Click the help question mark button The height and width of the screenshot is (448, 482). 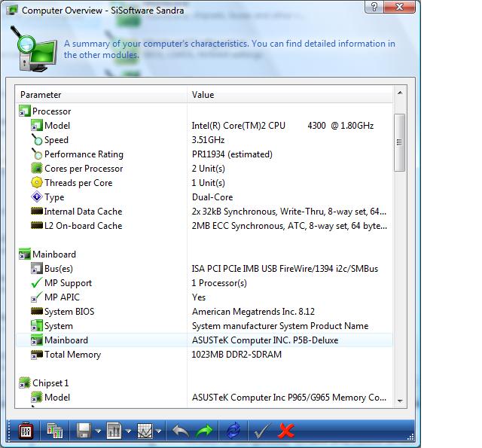click(374, 7)
